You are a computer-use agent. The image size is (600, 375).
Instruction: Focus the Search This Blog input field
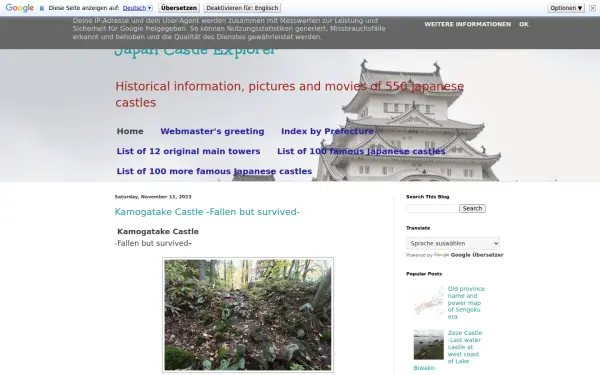(x=432, y=209)
